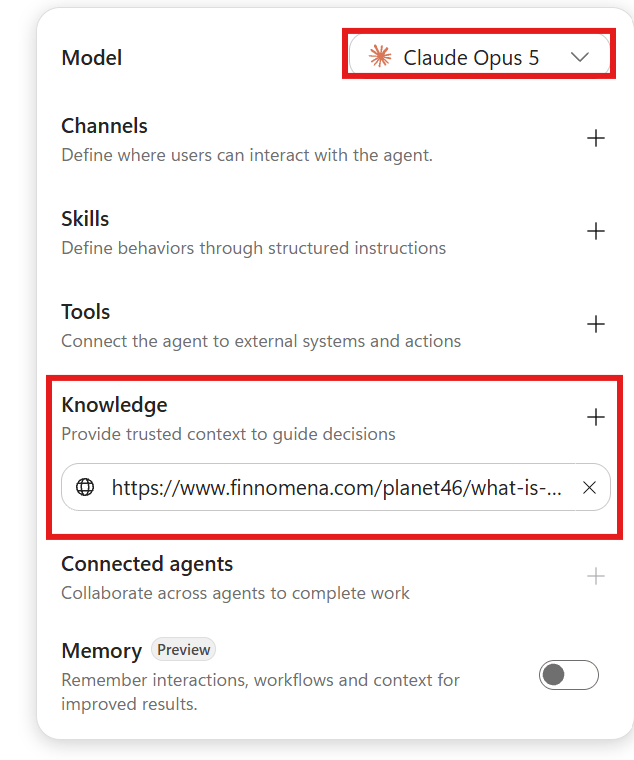The width and height of the screenshot is (634, 760).
Task: Click the Knowledge section heading
Action: [114, 406]
